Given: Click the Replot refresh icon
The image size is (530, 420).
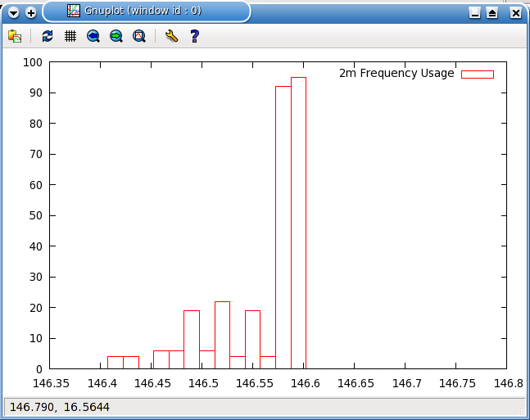Looking at the screenshot, I should (x=48, y=36).
